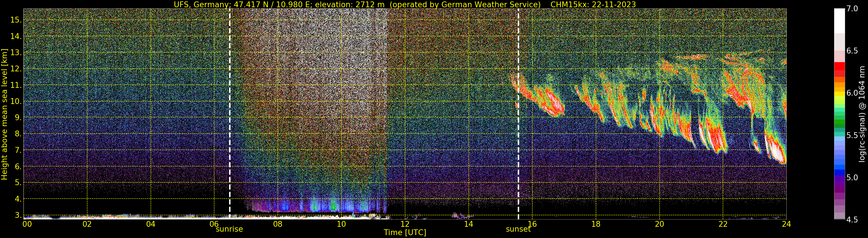
Task: Click the 'sunset' label below the axis
Action: coord(518,229)
